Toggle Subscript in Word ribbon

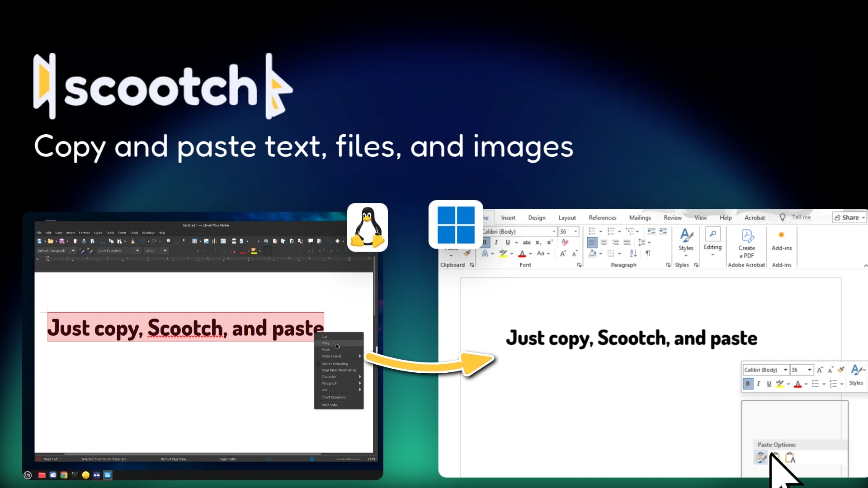pos(538,243)
